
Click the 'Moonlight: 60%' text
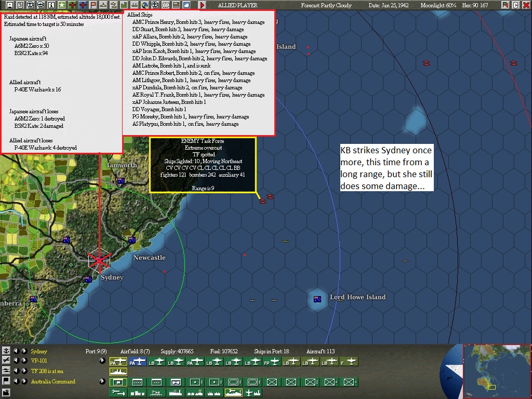pyautogui.click(x=438, y=5)
